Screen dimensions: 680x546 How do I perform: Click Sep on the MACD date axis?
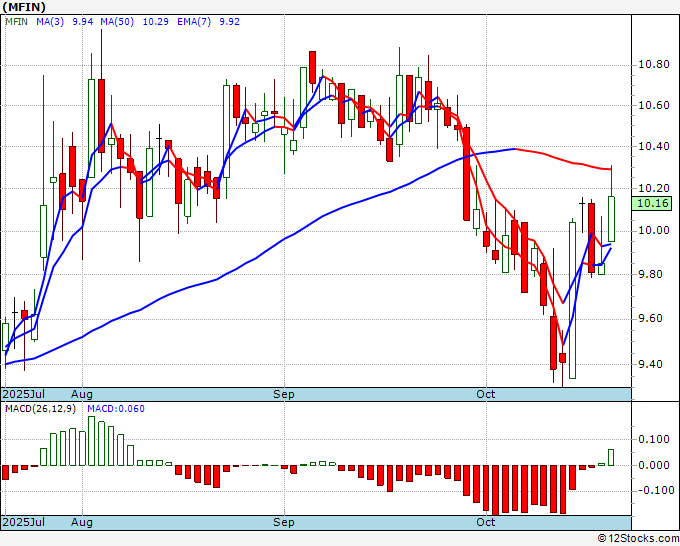284,522
